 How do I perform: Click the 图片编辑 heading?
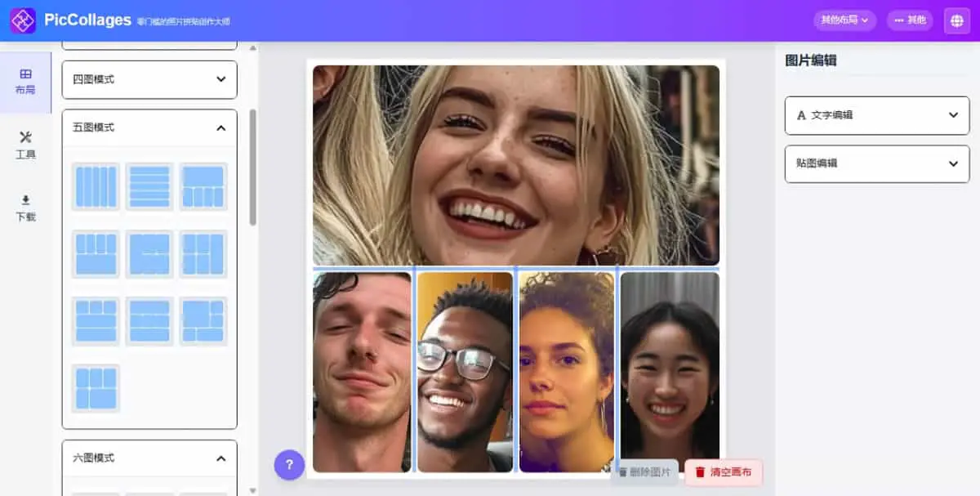tap(811, 60)
